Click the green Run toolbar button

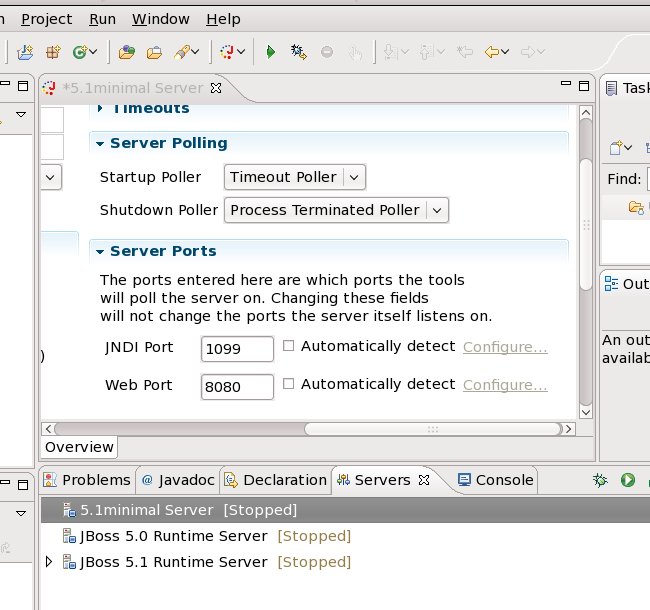[x=270, y=52]
